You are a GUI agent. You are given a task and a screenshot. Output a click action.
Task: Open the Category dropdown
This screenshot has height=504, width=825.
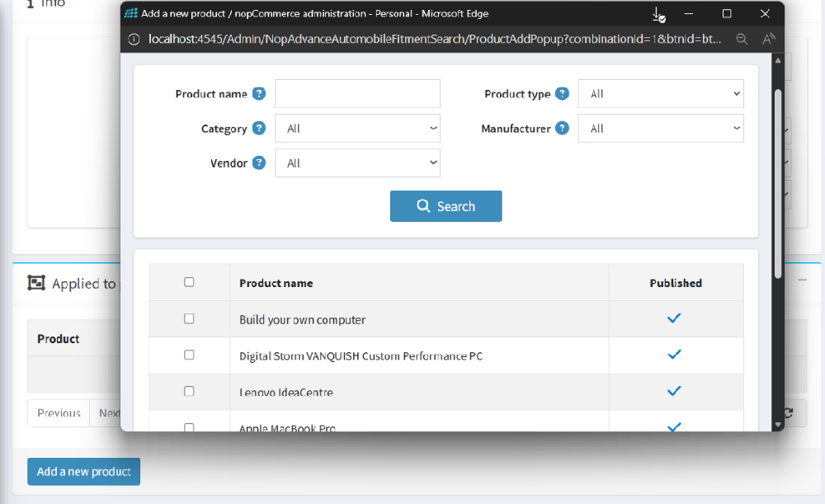coord(357,129)
